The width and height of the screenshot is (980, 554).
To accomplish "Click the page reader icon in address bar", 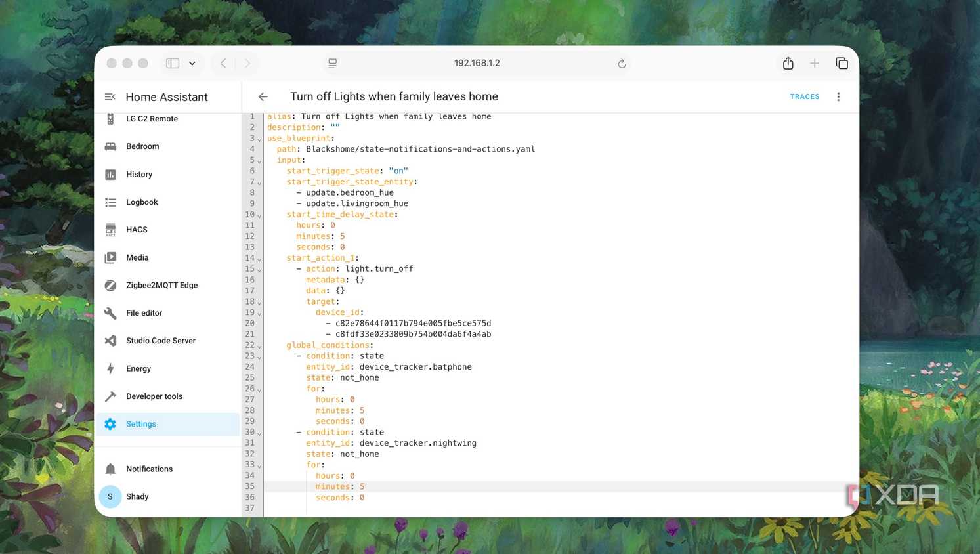I will click(x=333, y=63).
